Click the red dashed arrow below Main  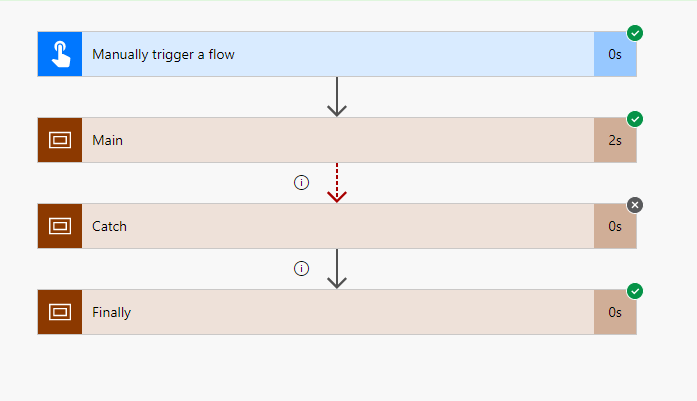pos(337,183)
